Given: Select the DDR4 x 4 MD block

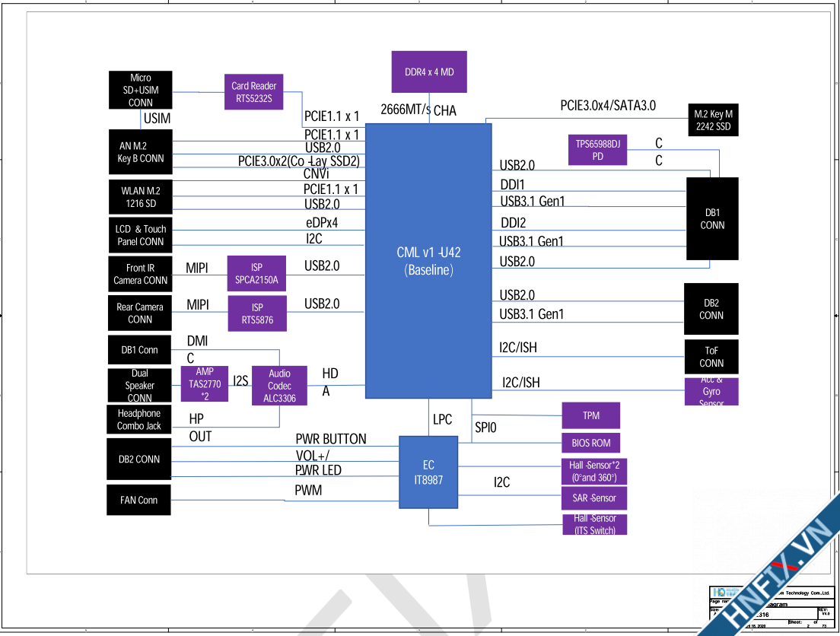Looking at the screenshot, I should point(429,72).
